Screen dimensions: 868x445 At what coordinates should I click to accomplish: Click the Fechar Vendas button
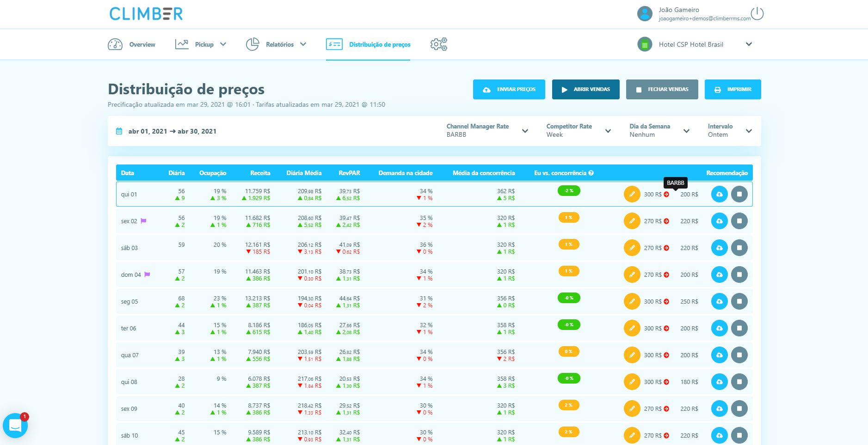pos(662,89)
